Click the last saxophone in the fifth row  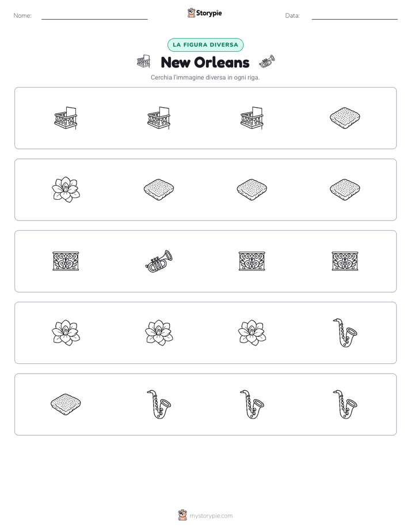point(345,404)
